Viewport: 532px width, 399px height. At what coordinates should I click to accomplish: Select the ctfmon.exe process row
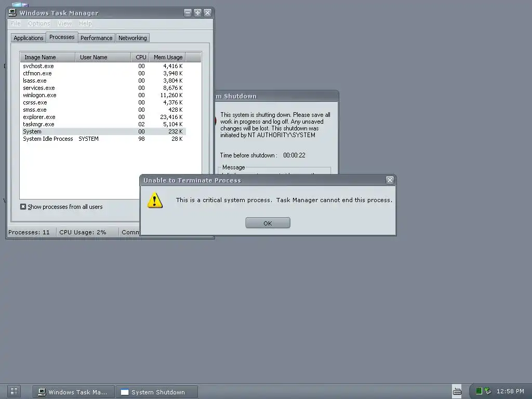104,73
